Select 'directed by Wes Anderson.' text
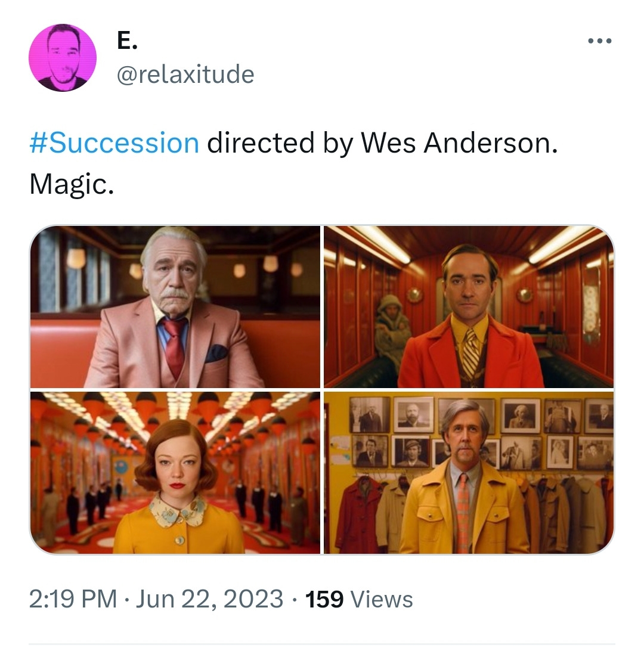Screen dimensions: 644x648 click(x=382, y=143)
